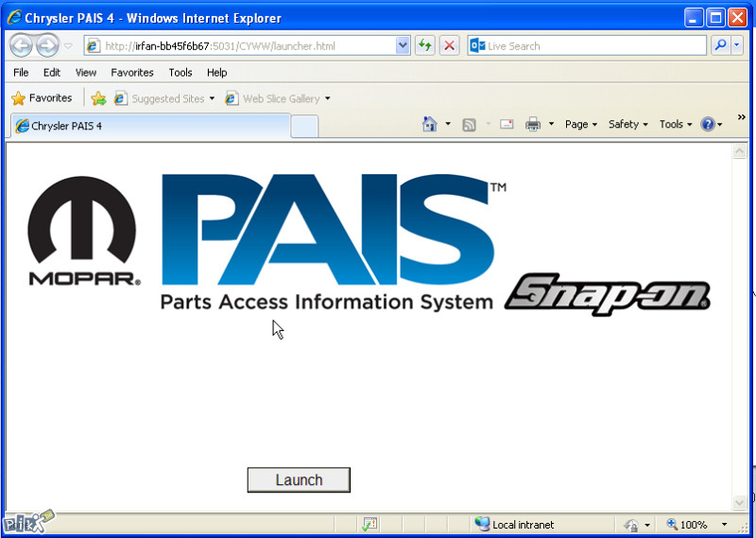The width and height of the screenshot is (756, 538).
Task: Click the status bar script error icon
Action: click(x=369, y=524)
